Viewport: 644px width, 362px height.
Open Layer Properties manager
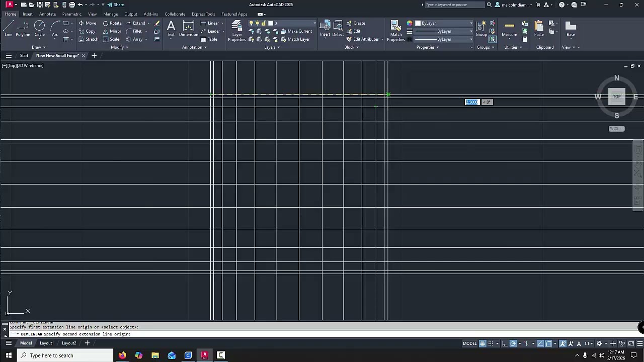tap(237, 31)
